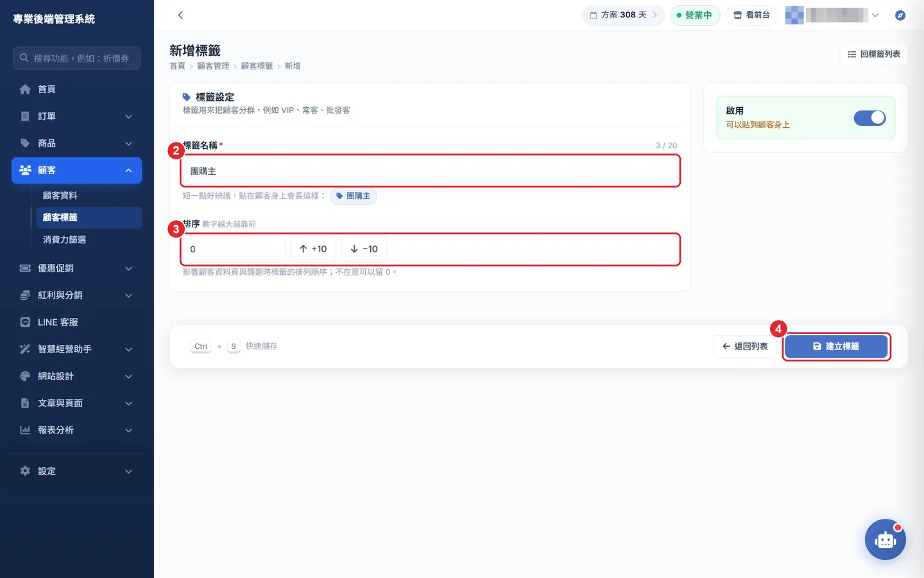Viewport: 924px width, 578px height.
Task: Click the 網站設計 palette icon
Action: pyautogui.click(x=25, y=376)
